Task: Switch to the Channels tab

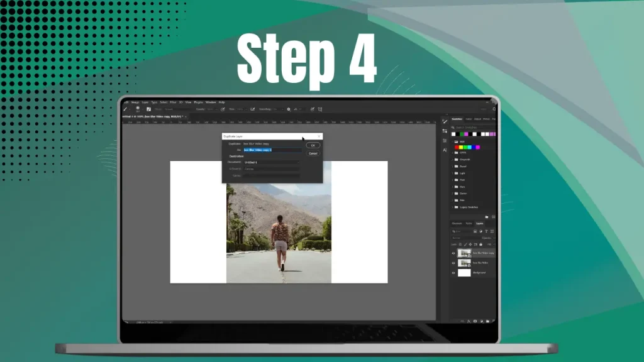Action: point(457,224)
